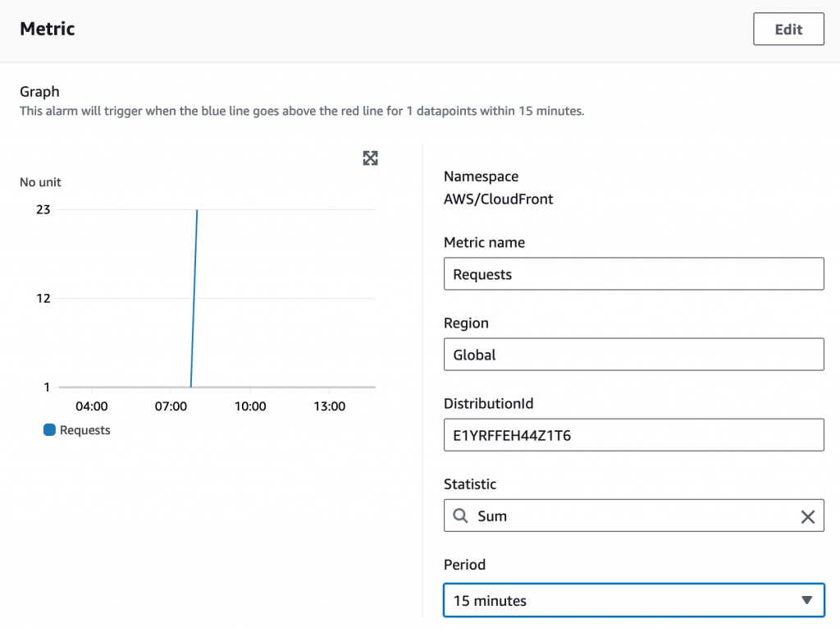Click into the Region field showing Global
Screen dimensions: 840x628
633,355
